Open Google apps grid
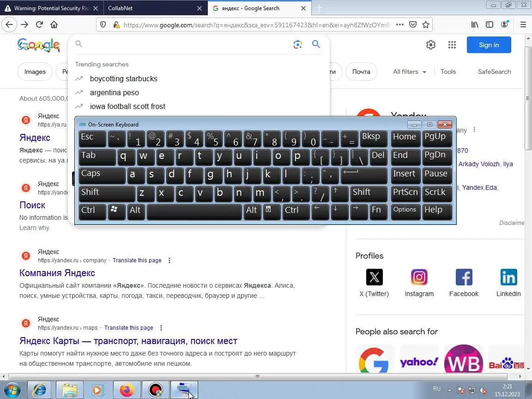 452,45
